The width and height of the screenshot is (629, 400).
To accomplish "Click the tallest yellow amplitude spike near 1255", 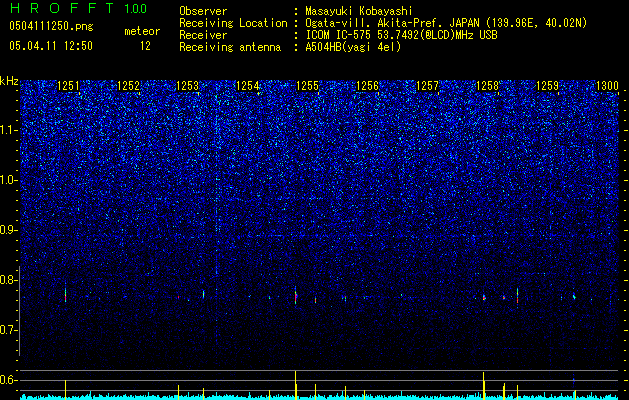I will (x=296, y=385).
